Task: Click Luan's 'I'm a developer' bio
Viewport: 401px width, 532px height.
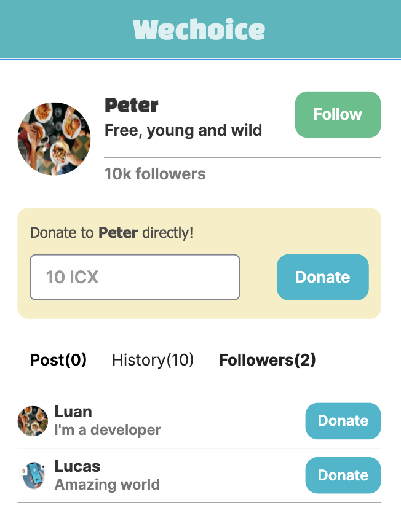Action: tap(108, 430)
